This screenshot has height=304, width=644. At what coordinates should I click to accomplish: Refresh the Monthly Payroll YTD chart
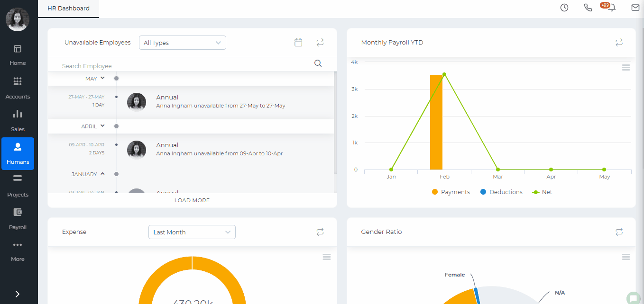pos(619,43)
